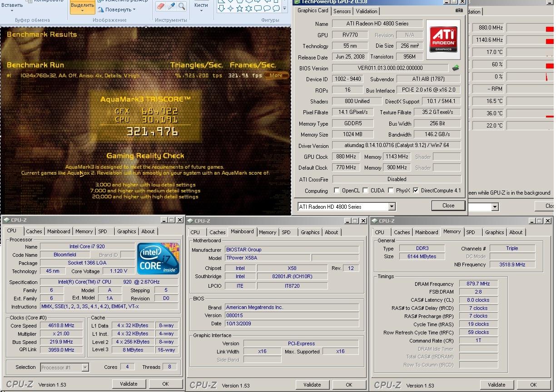Pick the five-point star shape

(239, 8)
